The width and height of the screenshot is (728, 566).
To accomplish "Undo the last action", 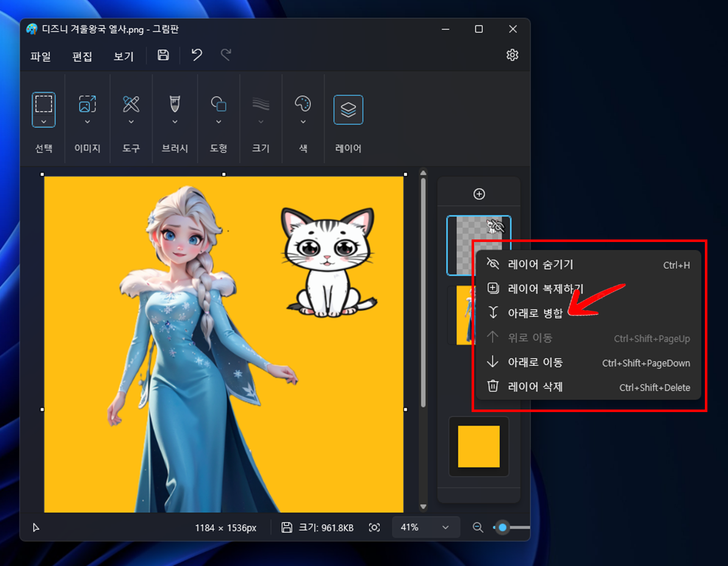I will (x=197, y=55).
